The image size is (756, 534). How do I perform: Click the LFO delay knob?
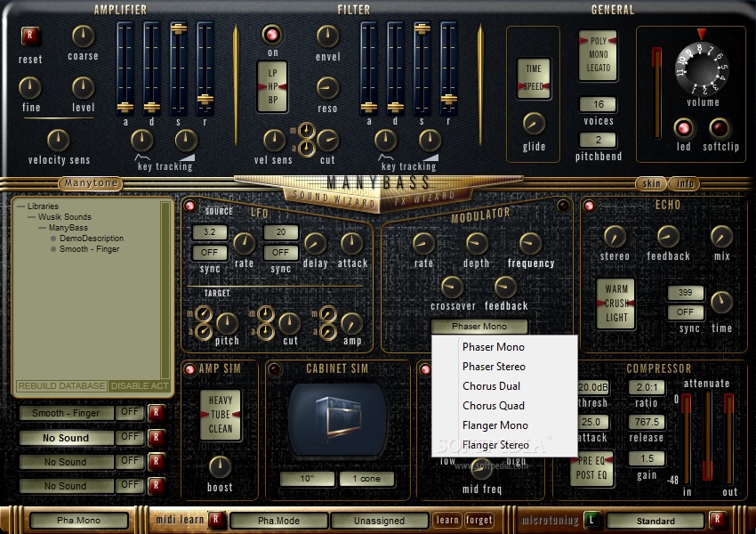(316, 244)
